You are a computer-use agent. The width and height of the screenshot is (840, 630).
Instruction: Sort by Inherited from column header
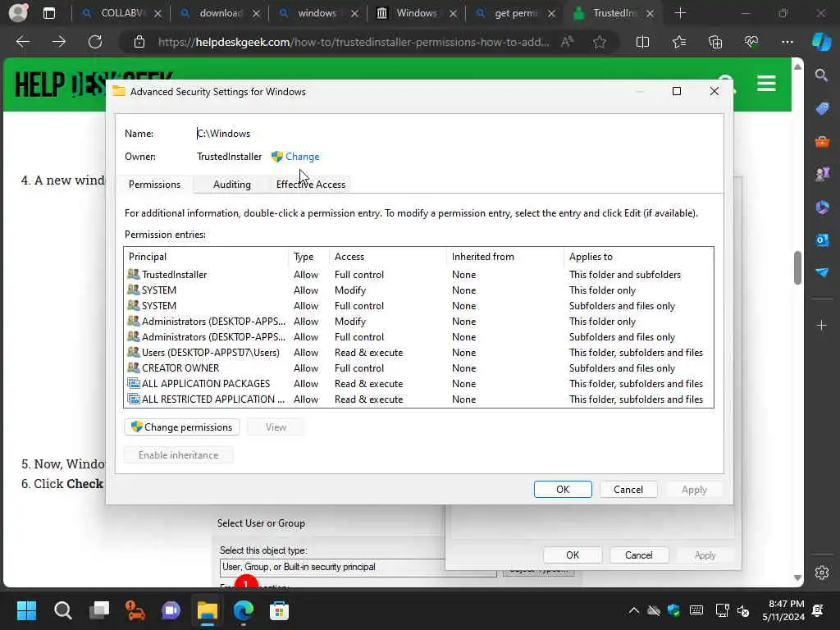(x=505, y=257)
